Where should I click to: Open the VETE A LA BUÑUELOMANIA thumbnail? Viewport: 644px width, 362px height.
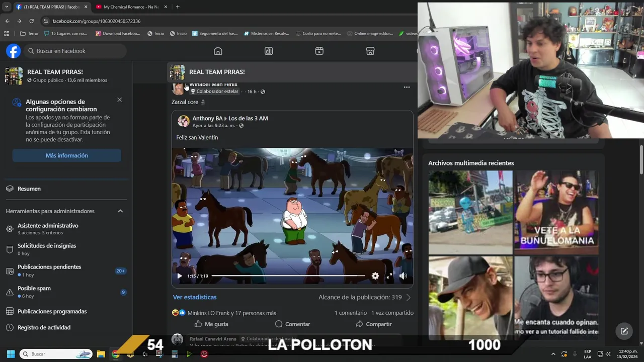[556, 212]
